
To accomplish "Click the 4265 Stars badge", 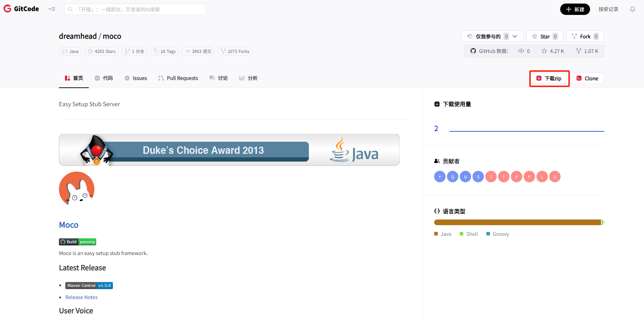I will [102, 51].
